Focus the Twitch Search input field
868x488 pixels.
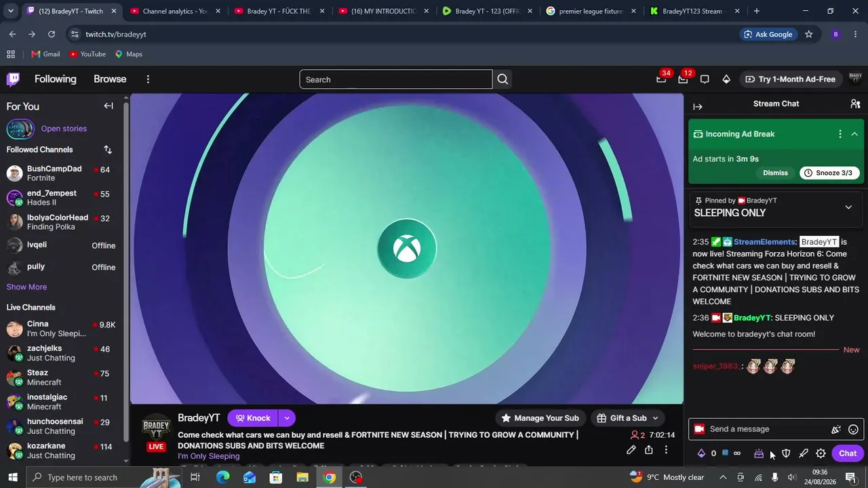point(396,79)
